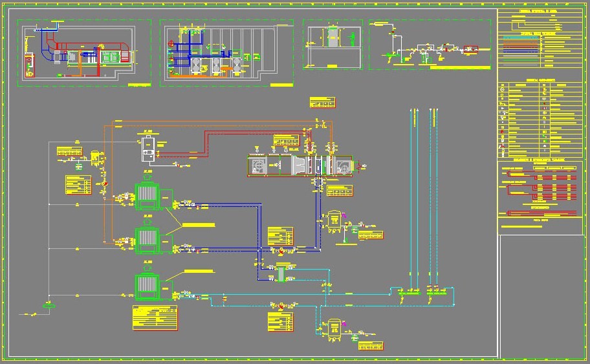Select the first floor plan viewport
Image resolution: width=590 pixels, height=364 pixels.
tap(84, 52)
